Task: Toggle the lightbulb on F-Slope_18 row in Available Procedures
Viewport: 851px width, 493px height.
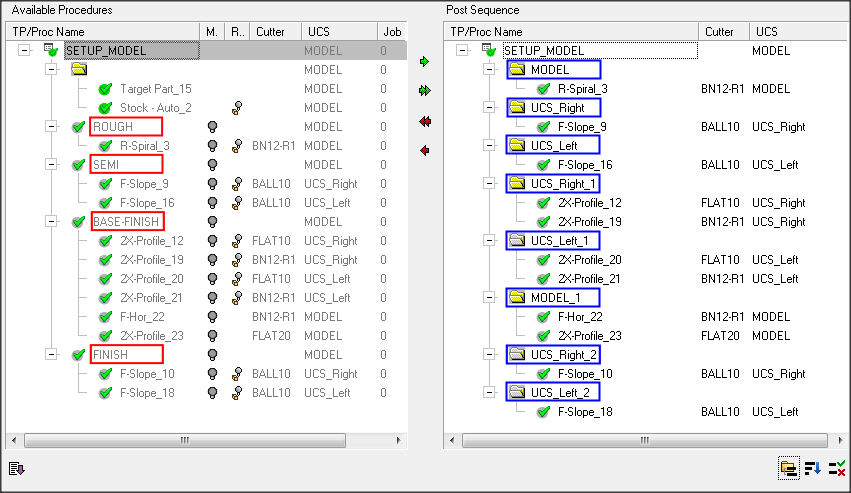Action: 212,393
